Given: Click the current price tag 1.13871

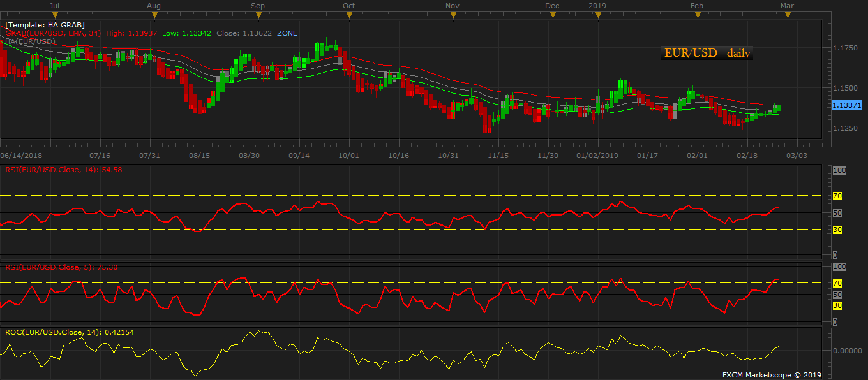Looking at the screenshot, I should point(846,105).
